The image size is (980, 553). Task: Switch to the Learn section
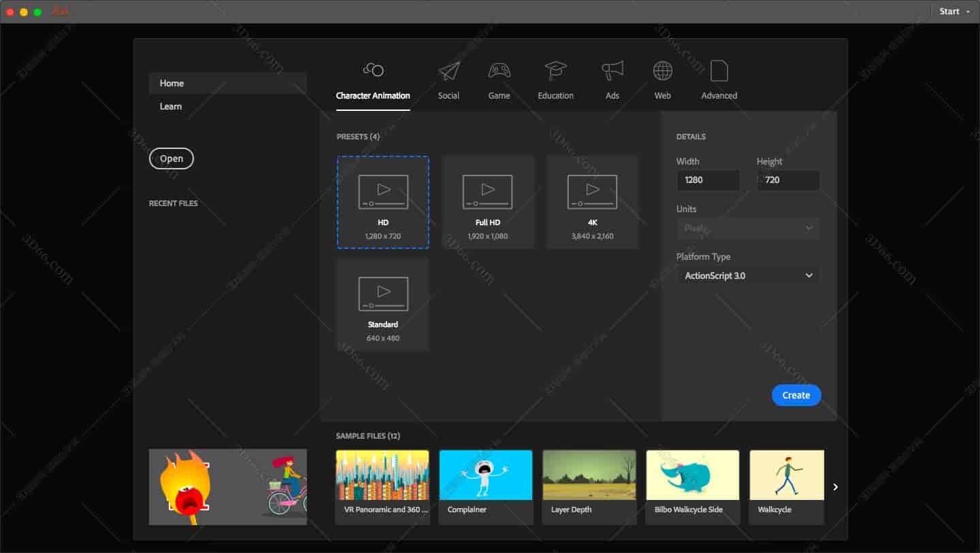[x=171, y=106]
